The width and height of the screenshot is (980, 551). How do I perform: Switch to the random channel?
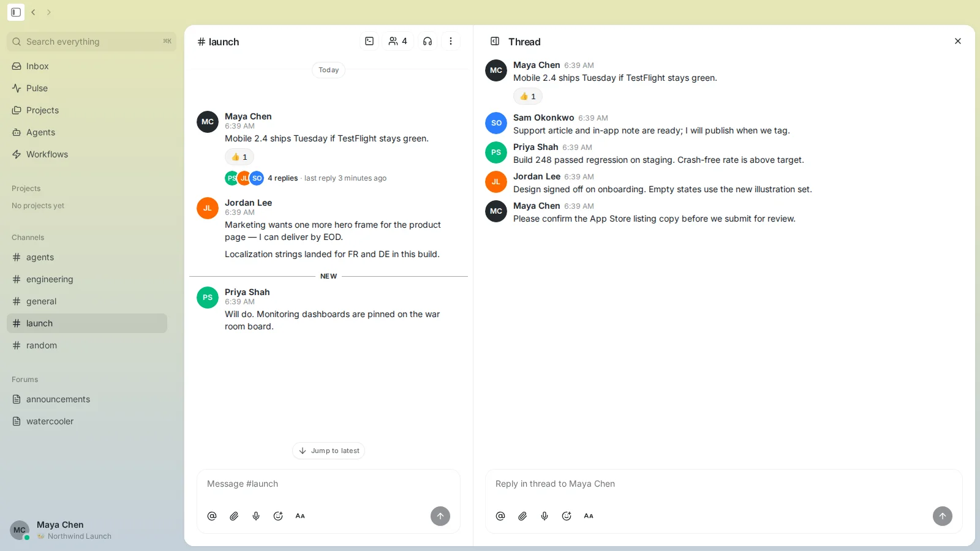pos(87,345)
